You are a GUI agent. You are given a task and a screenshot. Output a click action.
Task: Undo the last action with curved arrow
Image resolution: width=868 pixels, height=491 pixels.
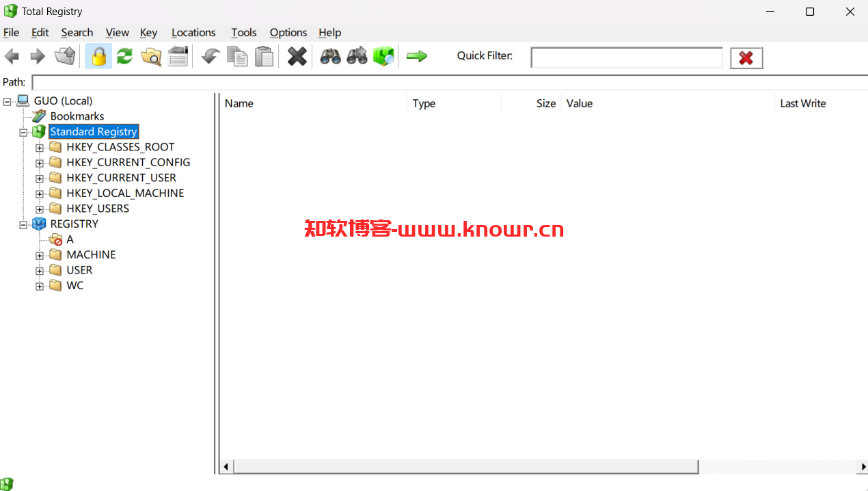click(x=211, y=56)
